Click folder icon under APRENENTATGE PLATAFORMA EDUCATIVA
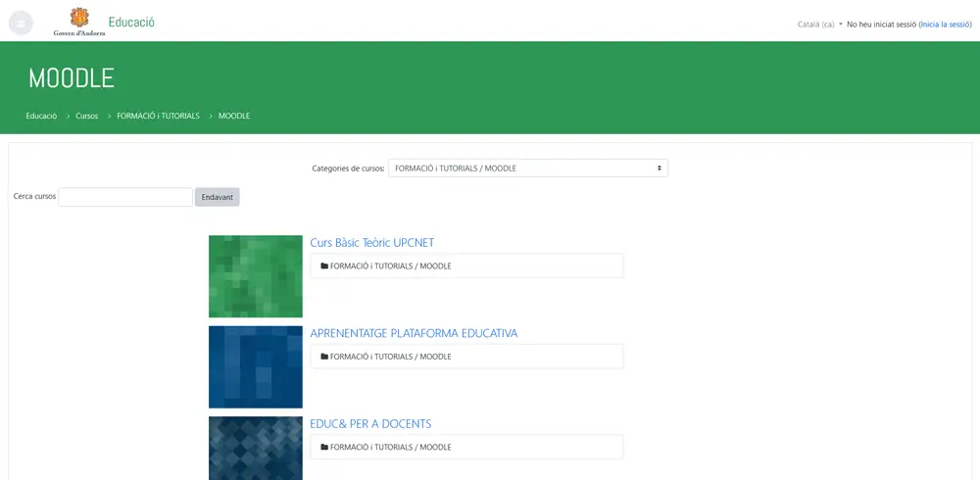 pos(324,357)
